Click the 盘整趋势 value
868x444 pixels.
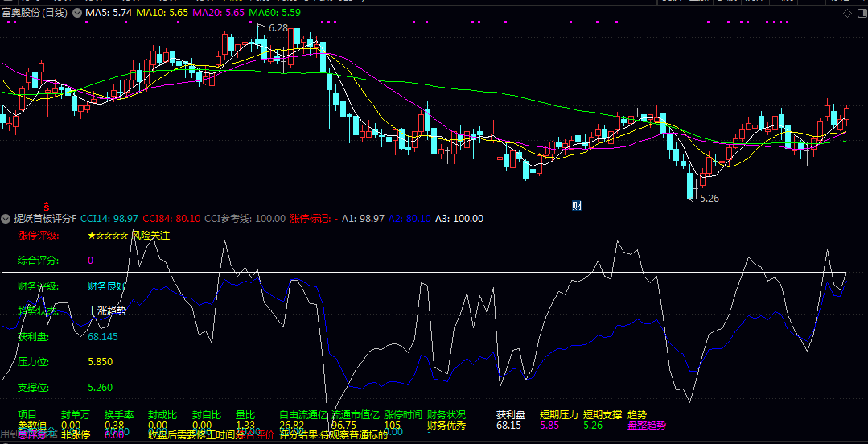tap(647, 425)
